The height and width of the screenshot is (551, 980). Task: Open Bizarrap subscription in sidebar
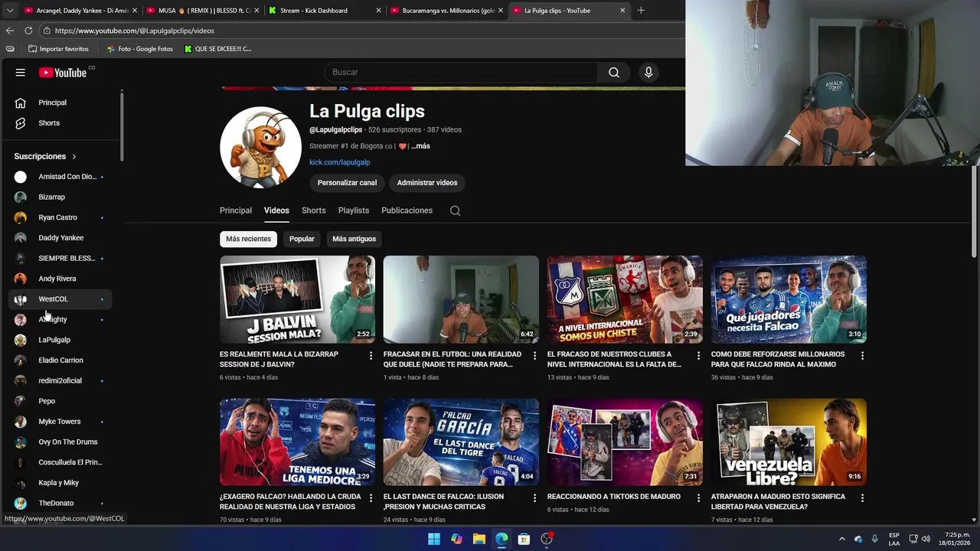[60, 197]
